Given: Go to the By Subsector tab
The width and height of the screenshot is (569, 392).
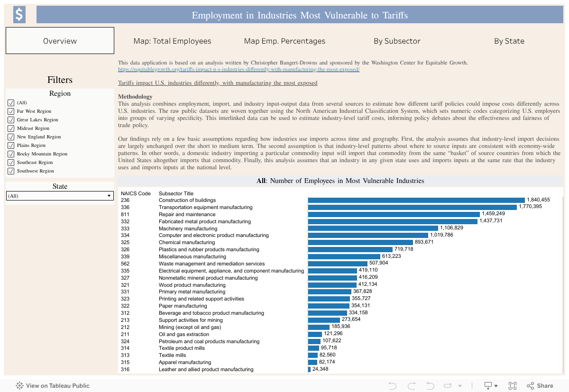Looking at the screenshot, I should point(397,41).
